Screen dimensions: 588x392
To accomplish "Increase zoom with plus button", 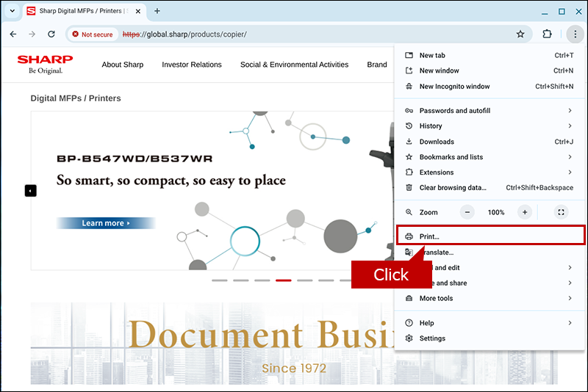I will [x=525, y=212].
